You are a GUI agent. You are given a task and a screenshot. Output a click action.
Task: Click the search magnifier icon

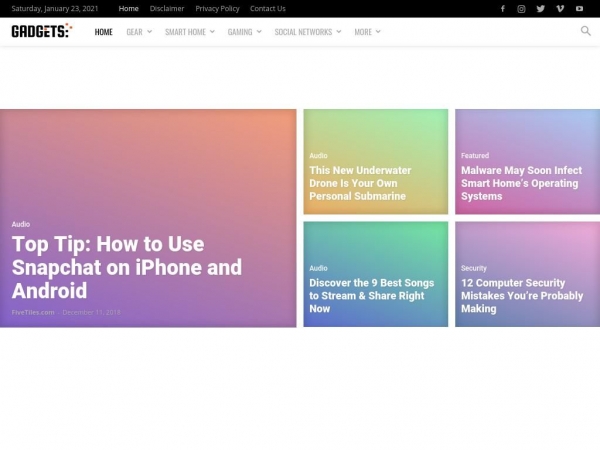(585, 31)
